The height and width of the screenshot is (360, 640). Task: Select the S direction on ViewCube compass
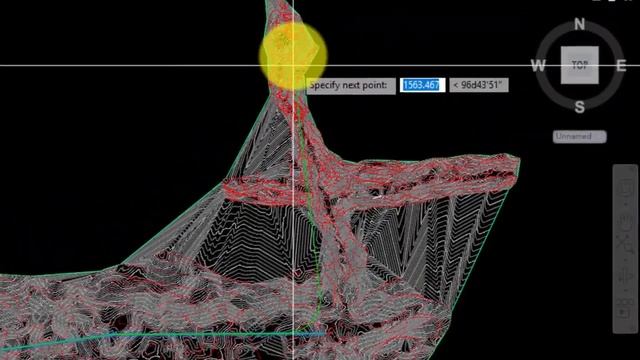pos(580,107)
